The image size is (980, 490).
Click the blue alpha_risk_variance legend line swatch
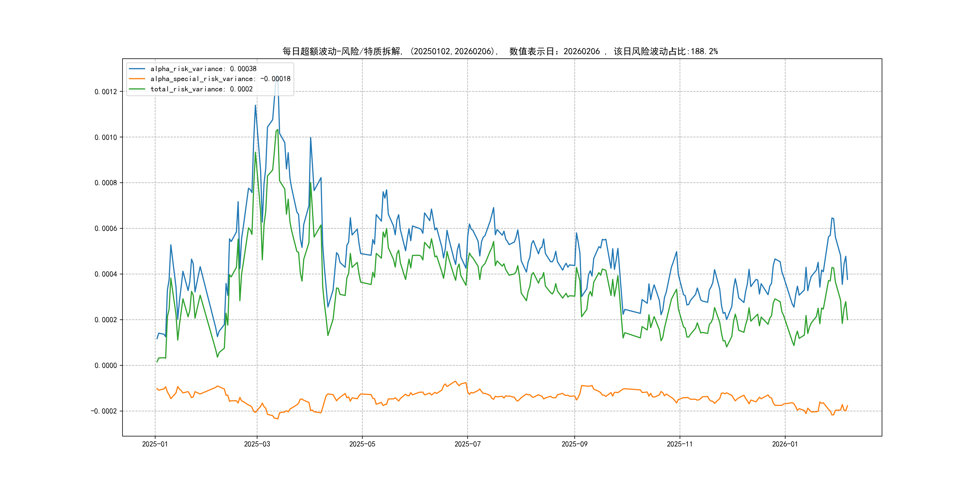137,69
